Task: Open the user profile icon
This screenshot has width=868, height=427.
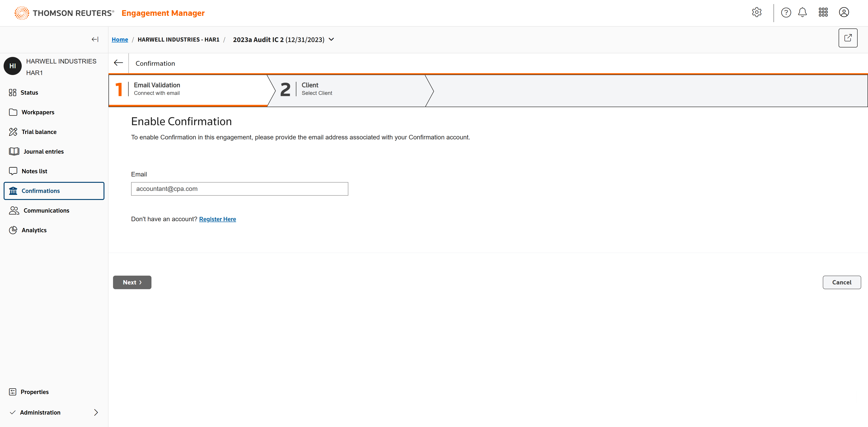Action: (844, 12)
